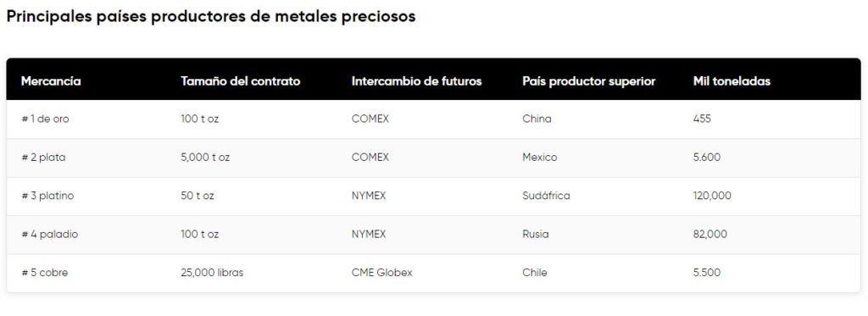Select the 120,000 tonnage value
The image size is (868, 316).
click(x=712, y=196)
